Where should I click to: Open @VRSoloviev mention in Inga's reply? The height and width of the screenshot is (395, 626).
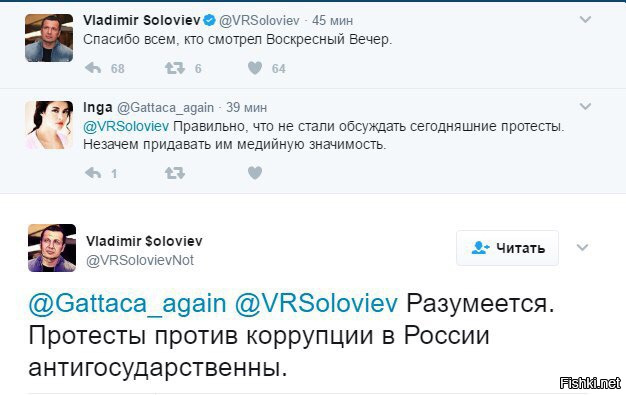point(126,126)
